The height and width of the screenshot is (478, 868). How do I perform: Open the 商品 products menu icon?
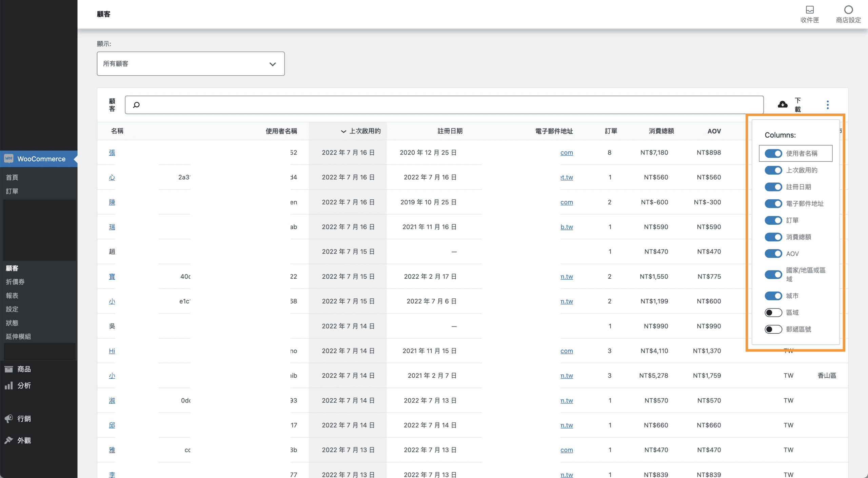click(x=9, y=369)
